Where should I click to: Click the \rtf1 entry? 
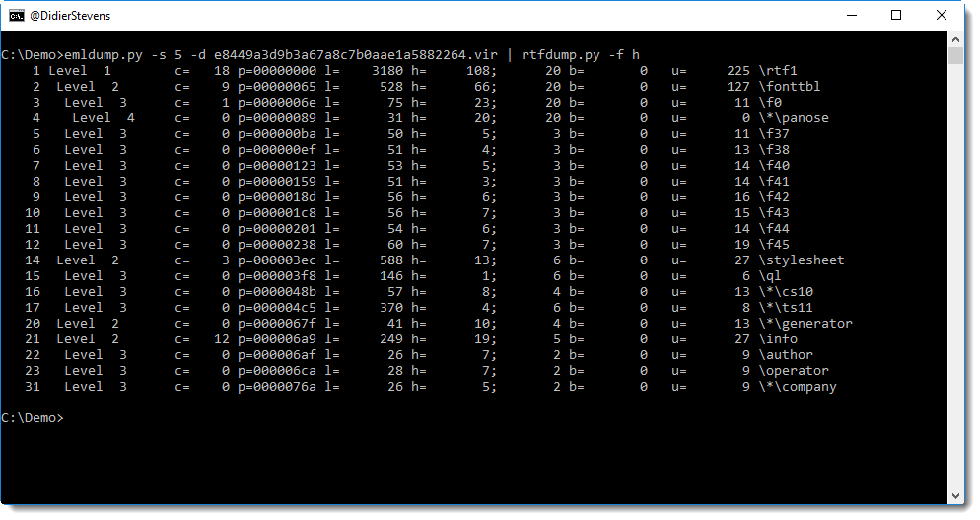coord(778,71)
